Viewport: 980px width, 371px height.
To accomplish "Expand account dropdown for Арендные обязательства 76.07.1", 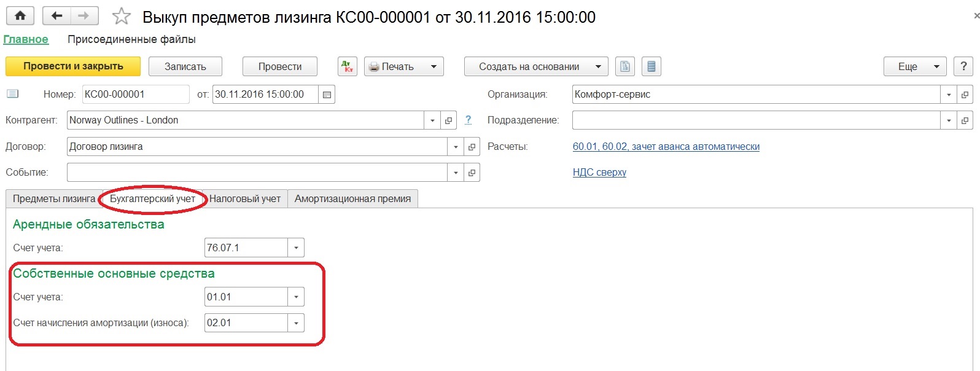I will tap(296, 248).
